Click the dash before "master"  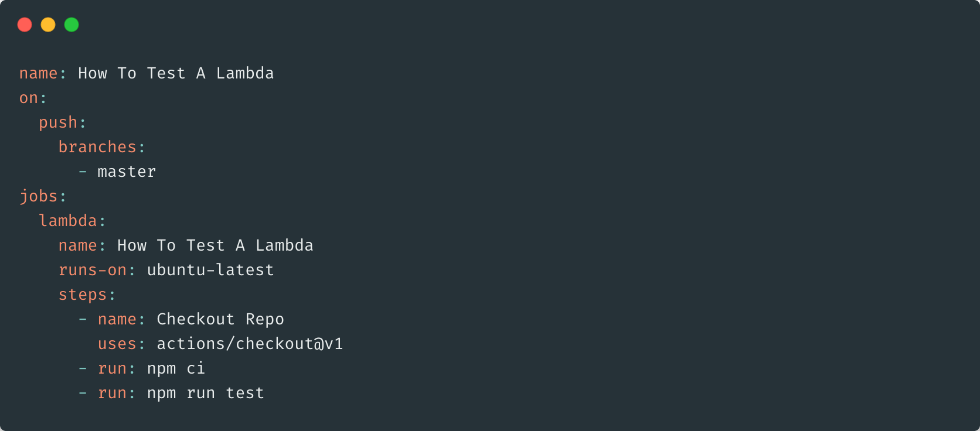tap(83, 172)
